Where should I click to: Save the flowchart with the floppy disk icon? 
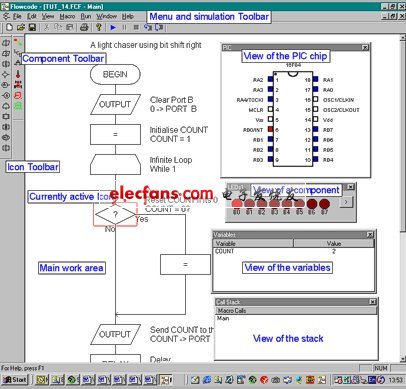point(32,28)
